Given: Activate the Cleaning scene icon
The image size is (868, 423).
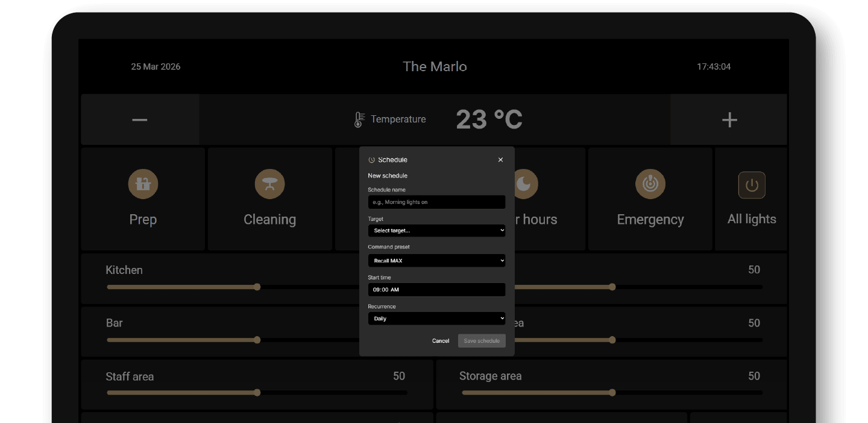Looking at the screenshot, I should pos(269,184).
